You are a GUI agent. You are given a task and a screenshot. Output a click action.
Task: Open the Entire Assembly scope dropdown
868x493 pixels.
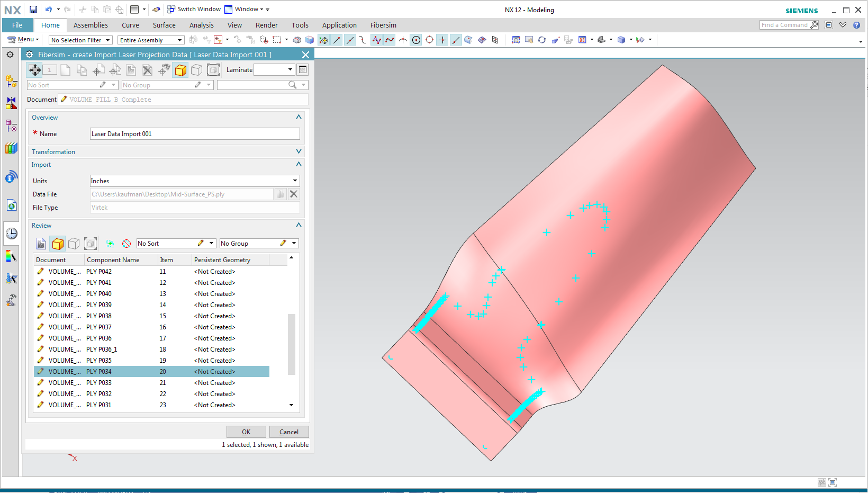151,40
